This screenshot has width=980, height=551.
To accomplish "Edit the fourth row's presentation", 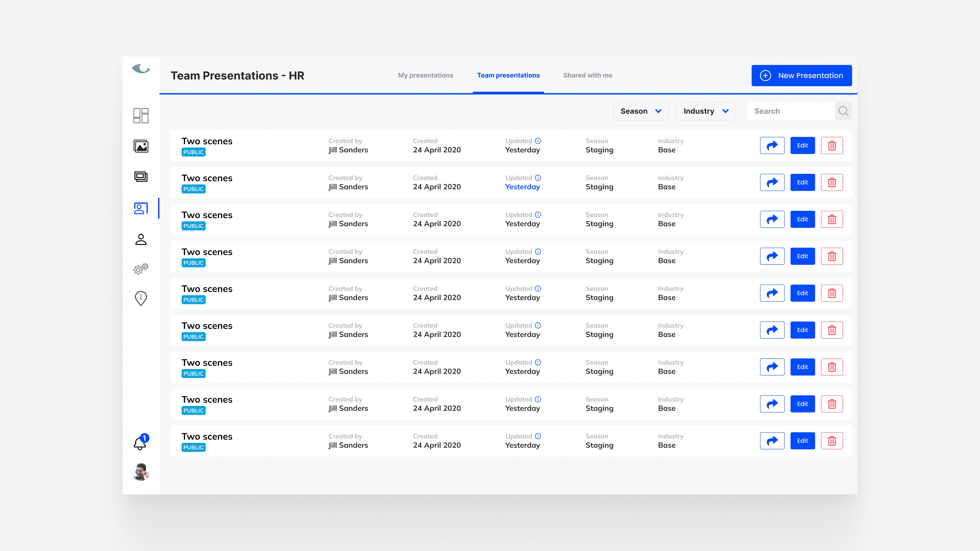I will pos(803,256).
